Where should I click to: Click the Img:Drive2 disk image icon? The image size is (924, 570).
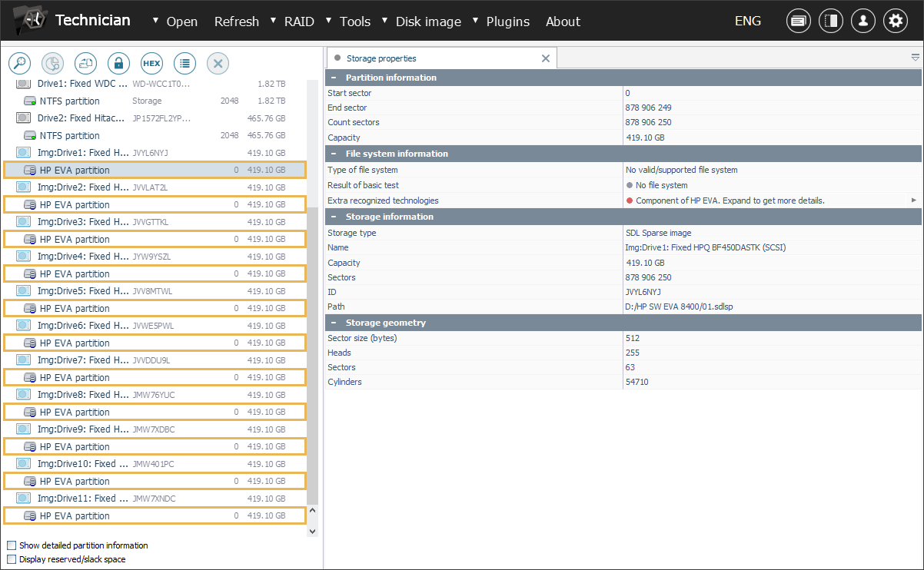click(24, 187)
